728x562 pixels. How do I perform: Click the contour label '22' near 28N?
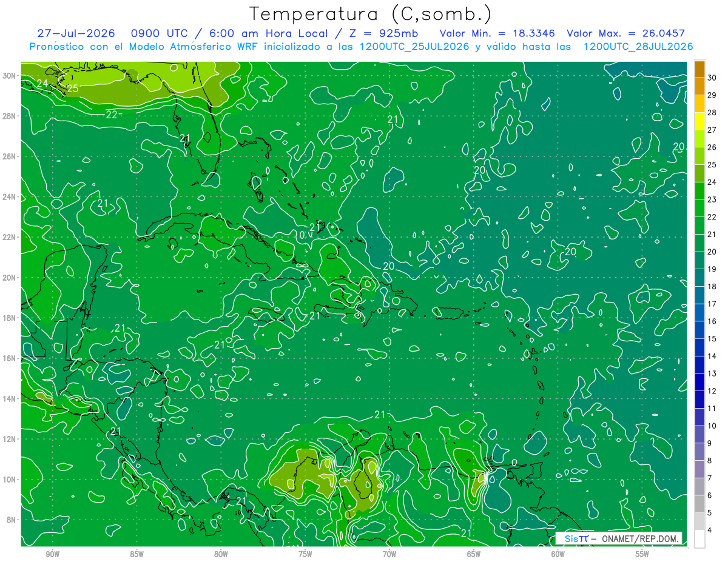112,114
